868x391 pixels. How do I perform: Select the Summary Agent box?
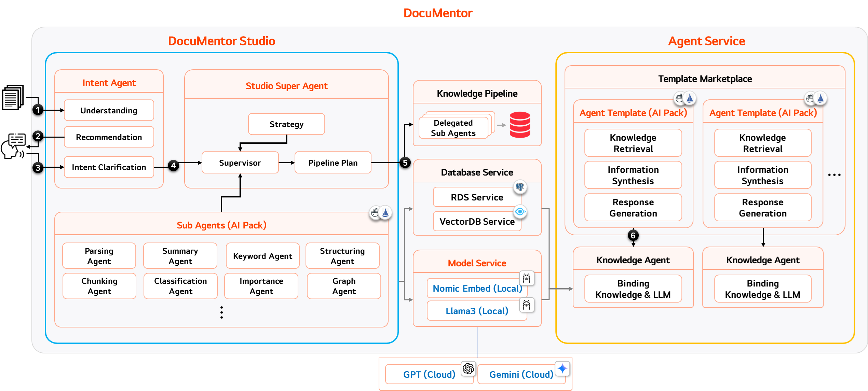click(x=180, y=256)
